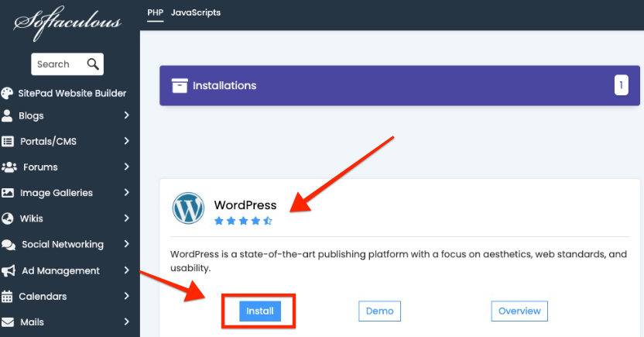Click the WordPress logo icon

coord(188,208)
